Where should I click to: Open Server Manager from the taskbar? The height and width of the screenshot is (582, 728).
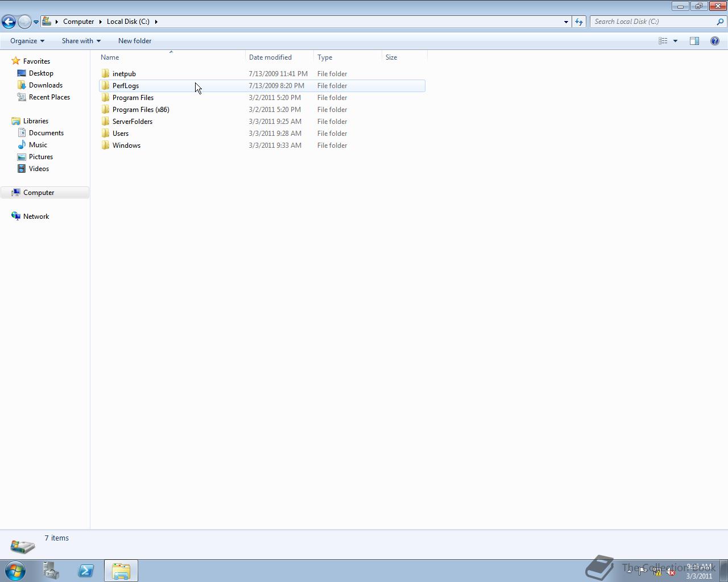coord(51,571)
